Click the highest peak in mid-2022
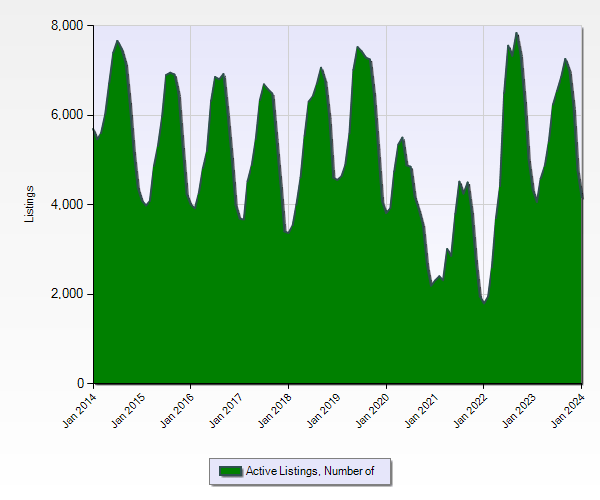This screenshot has width=600, height=500. [x=517, y=34]
